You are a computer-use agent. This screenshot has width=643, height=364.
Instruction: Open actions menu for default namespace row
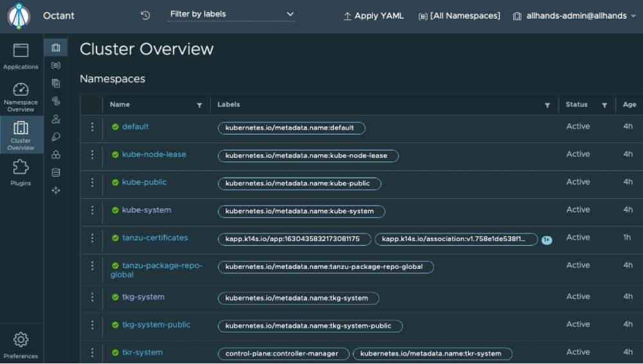92,127
